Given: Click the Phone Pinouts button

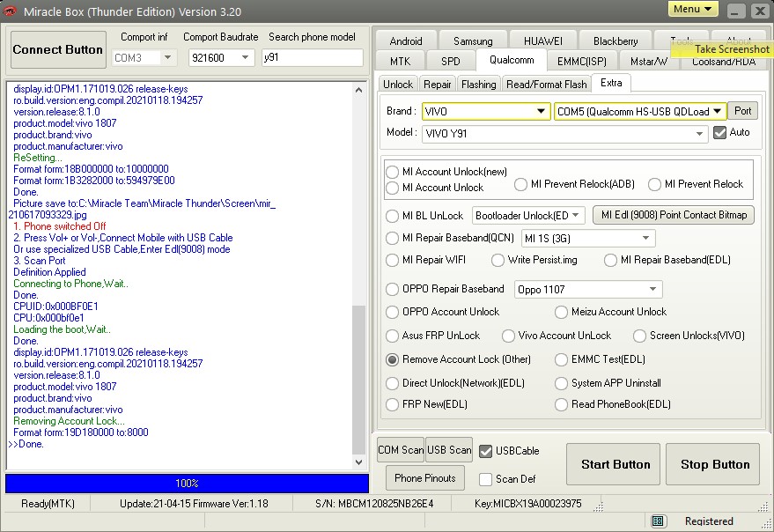Looking at the screenshot, I should (425, 478).
